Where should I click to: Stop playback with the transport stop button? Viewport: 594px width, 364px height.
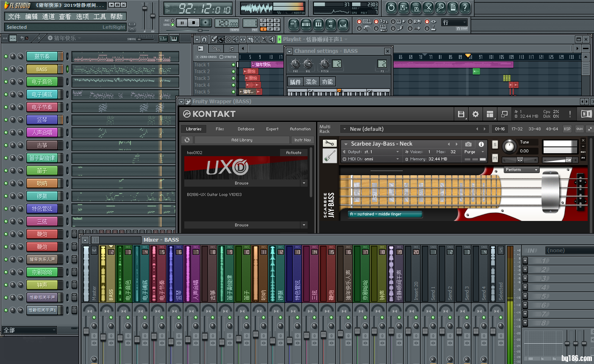coord(194,23)
